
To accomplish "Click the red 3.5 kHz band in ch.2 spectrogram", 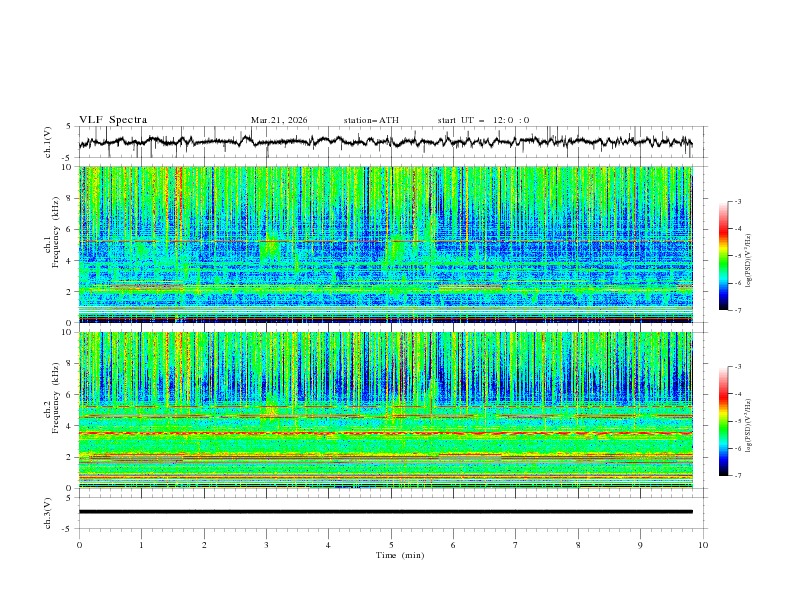I will click(385, 433).
